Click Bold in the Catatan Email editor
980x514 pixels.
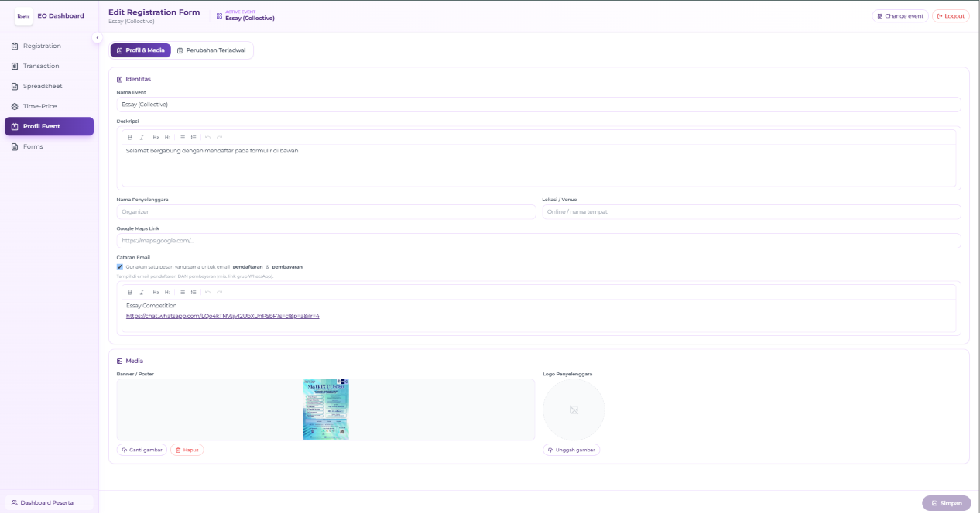[130, 292]
